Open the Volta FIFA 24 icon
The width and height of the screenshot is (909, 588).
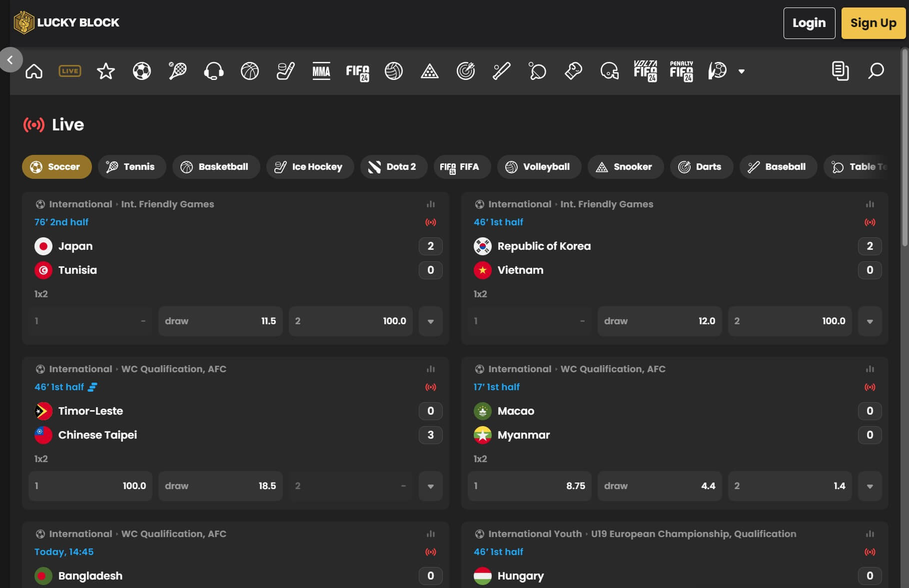pyautogui.click(x=646, y=71)
